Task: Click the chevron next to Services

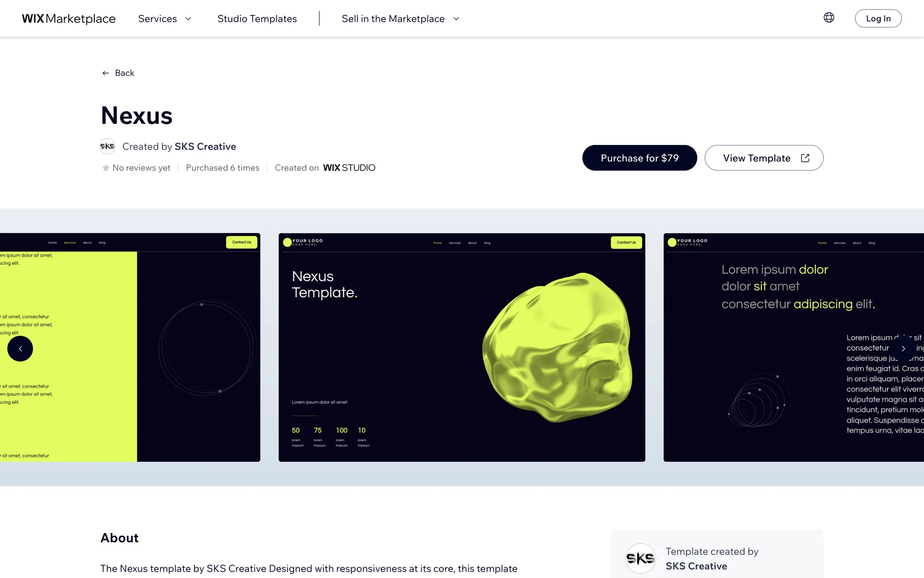Action: [x=188, y=19]
